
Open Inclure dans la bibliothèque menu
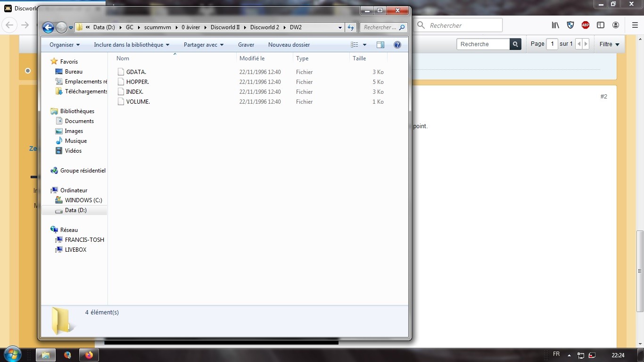coord(132,45)
